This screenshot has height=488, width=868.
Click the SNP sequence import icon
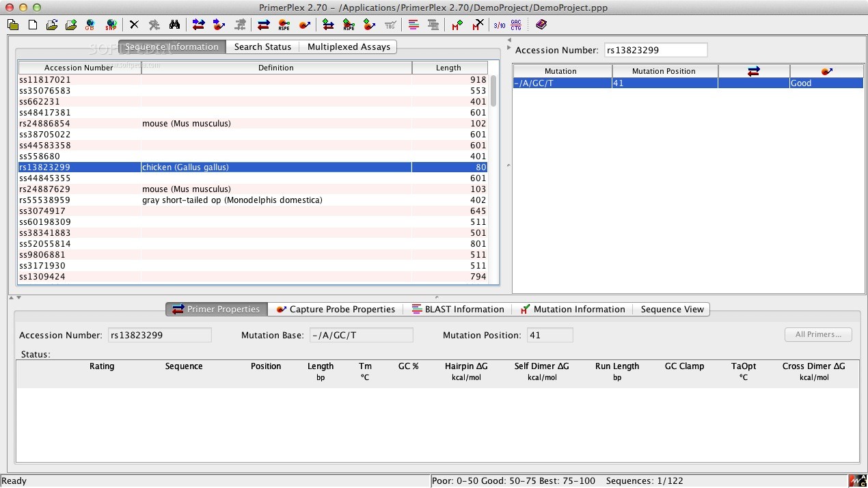pos(111,25)
